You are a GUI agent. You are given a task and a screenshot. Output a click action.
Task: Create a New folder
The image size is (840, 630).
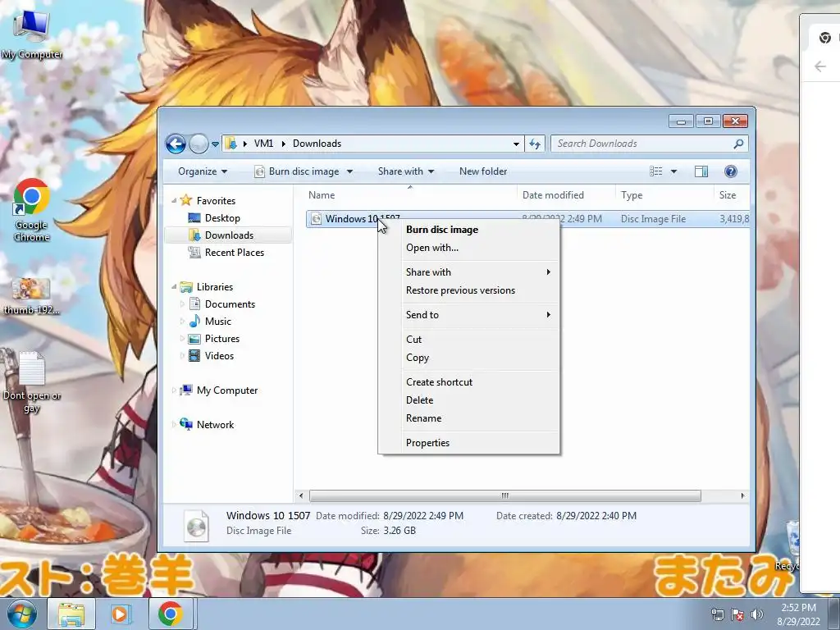tap(482, 171)
